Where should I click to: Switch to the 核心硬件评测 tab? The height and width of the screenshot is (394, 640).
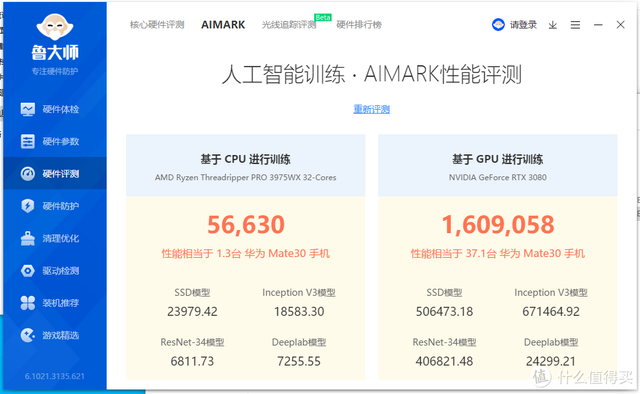coord(157,25)
